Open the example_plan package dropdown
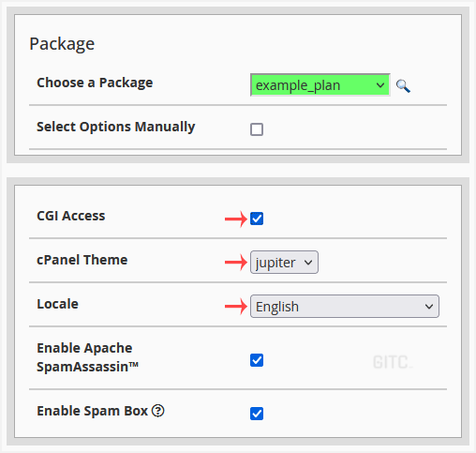 coord(320,85)
